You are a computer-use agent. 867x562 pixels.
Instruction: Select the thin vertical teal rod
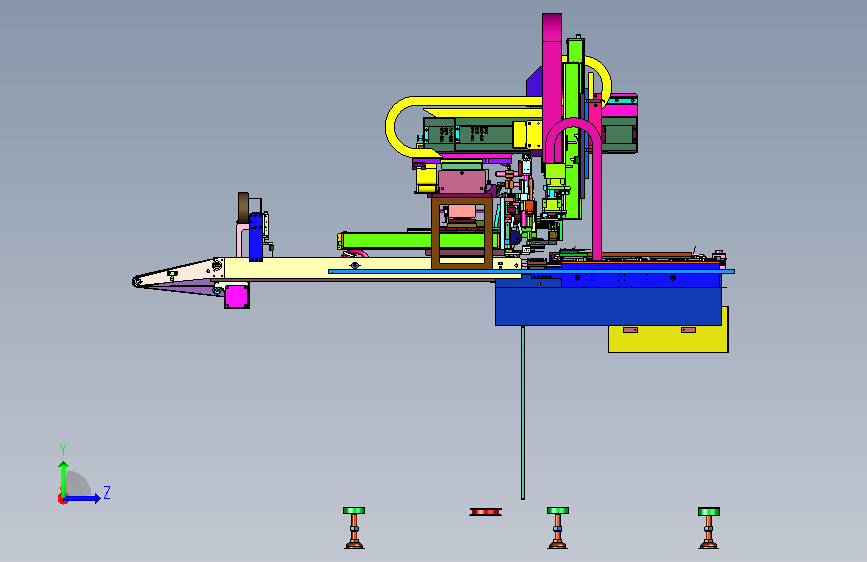coord(523,412)
